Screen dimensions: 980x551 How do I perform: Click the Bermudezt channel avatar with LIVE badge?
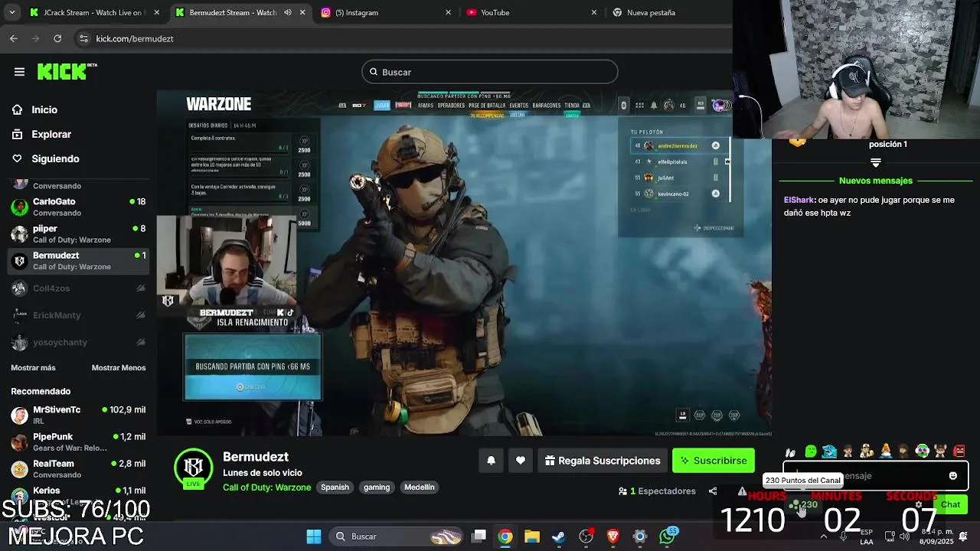[x=194, y=468]
